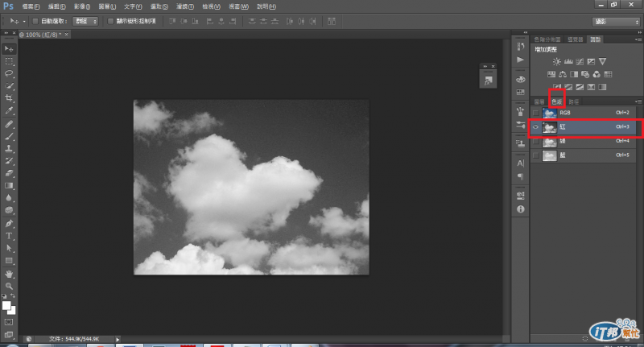Viewport: 644px width, 347px height.
Task: Open the 檔案(F) menu
Action: 31,6
